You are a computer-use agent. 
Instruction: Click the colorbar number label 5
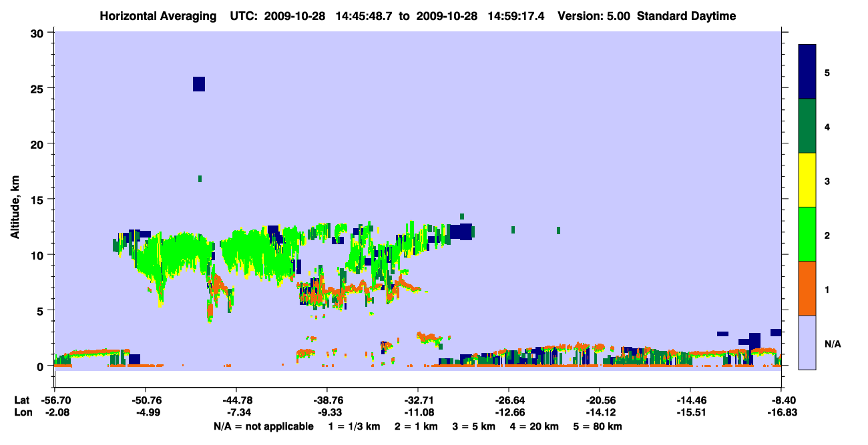(827, 73)
